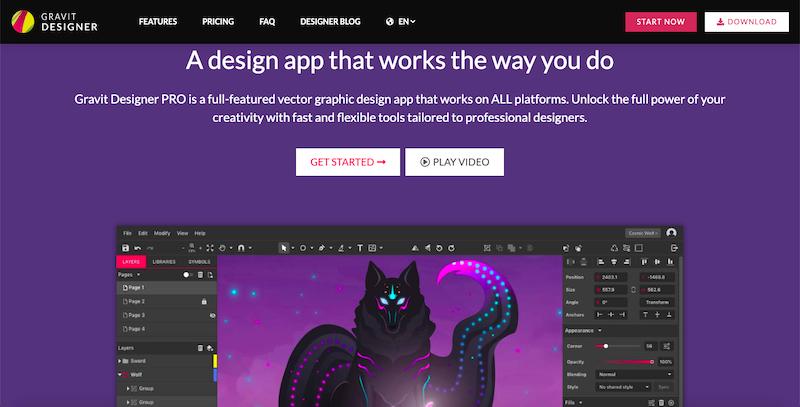Open the Modify menu in the app preview
Viewport: 800px width, 407px height.
click(162, 233)
